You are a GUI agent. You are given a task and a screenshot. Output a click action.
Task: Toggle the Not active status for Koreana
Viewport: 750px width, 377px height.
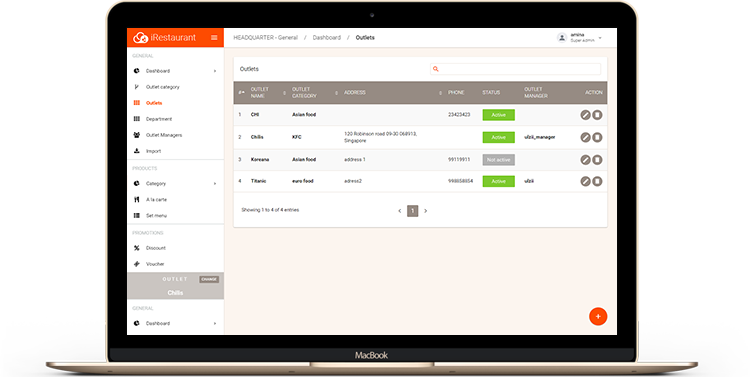point(498,160)
